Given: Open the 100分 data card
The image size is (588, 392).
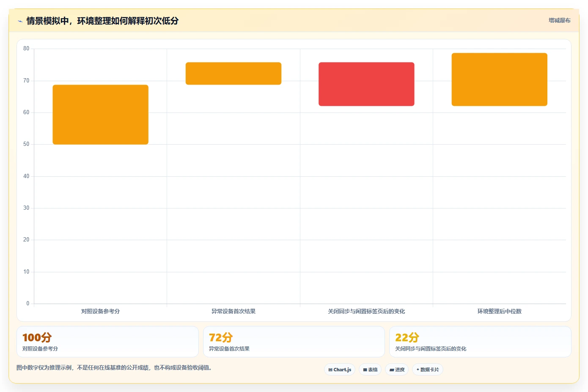Looking at the screenshot, I should pyautogui.click(x=107, y=342).
